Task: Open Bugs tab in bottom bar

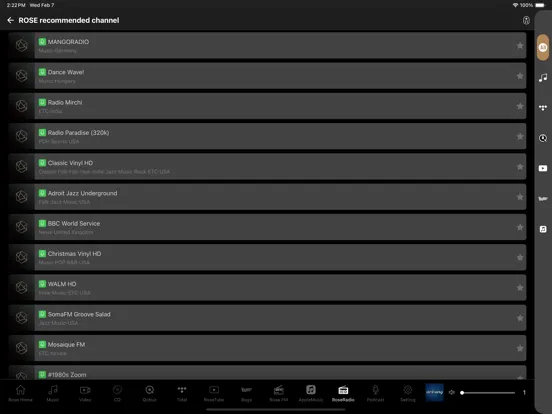Action: tap(246, 393)
